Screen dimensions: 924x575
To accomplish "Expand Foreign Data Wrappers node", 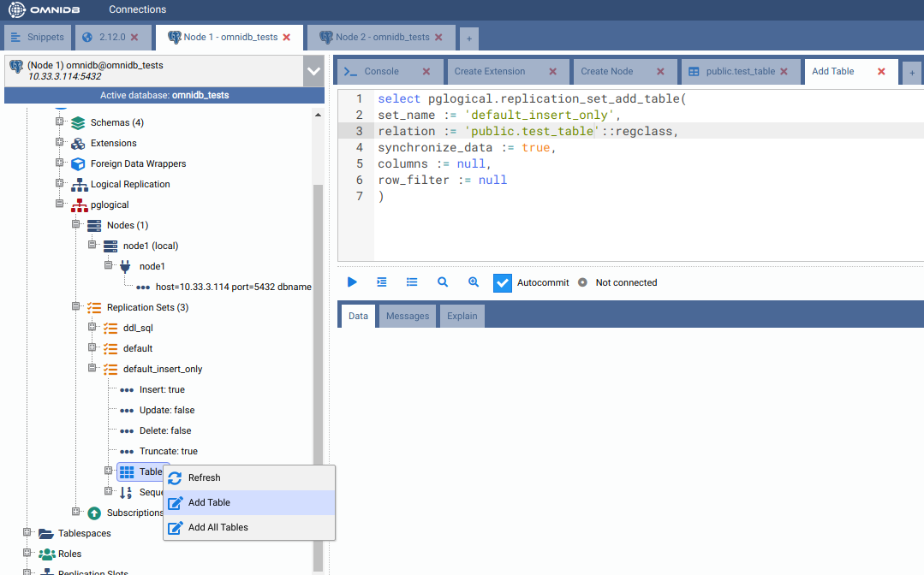I will 60,163.
